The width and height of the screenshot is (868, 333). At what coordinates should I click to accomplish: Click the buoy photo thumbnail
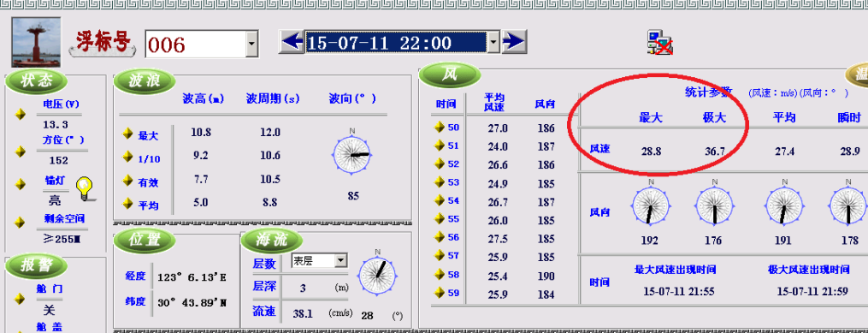click(x=36, y=42)
